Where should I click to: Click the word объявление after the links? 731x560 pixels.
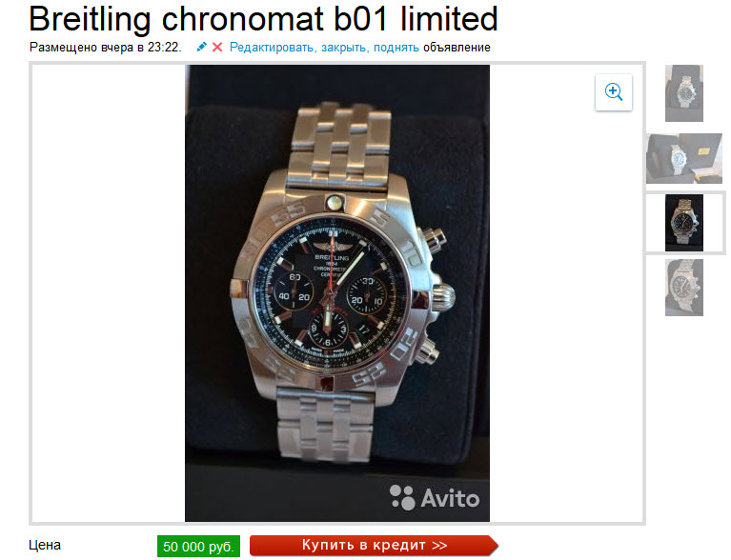click(457, 48)
